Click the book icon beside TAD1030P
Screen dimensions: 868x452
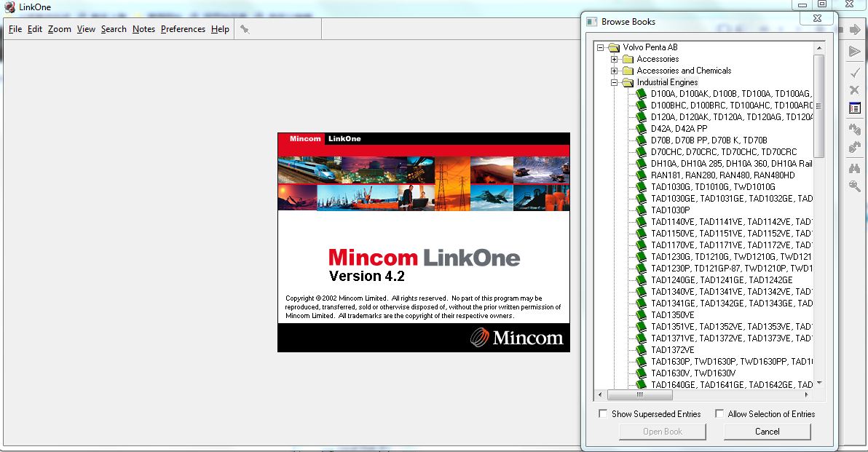pos(641,210)
